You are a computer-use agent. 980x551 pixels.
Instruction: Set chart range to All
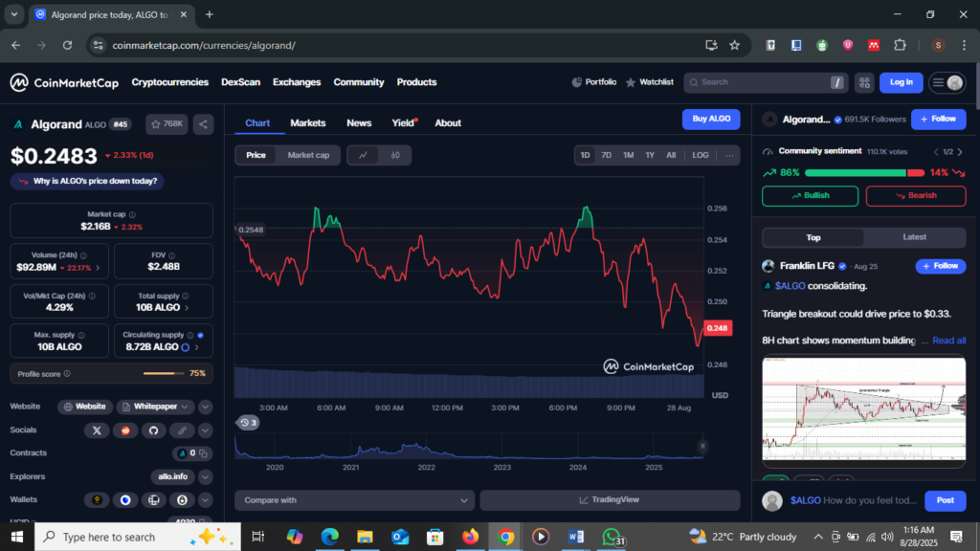671,156
